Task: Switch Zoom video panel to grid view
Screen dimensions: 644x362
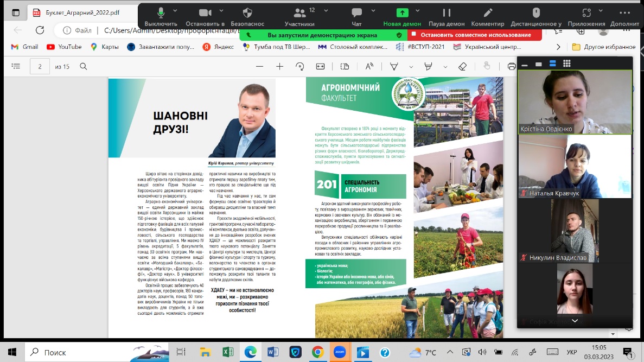Action: click(x=567, y=63)
